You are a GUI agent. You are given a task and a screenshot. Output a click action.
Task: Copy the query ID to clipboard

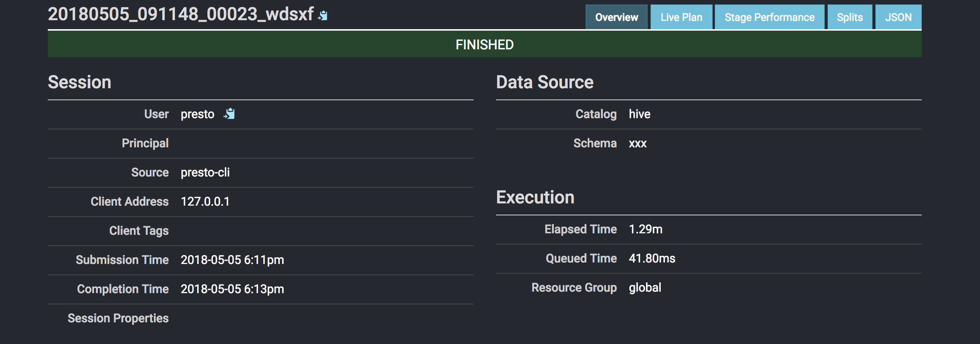click(x=323, y=15)
